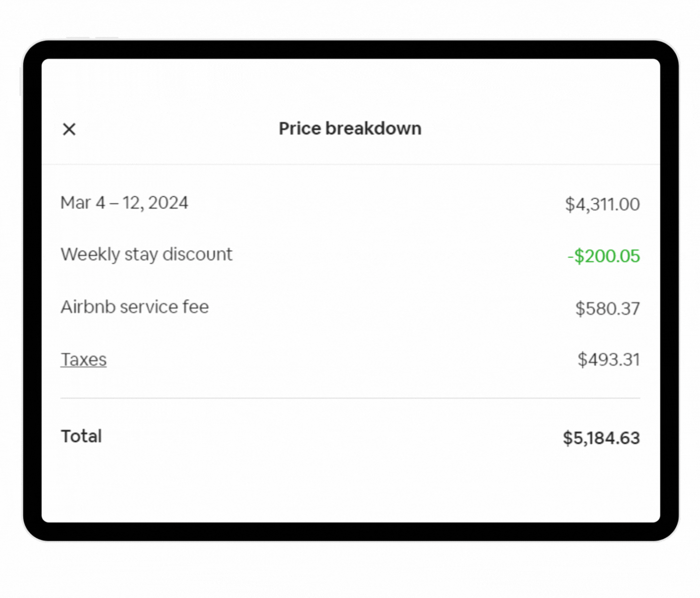The image size is (700, 598).
Task: Dismiss the Price breakdown dialog via the X
Action: coord(69,129)
